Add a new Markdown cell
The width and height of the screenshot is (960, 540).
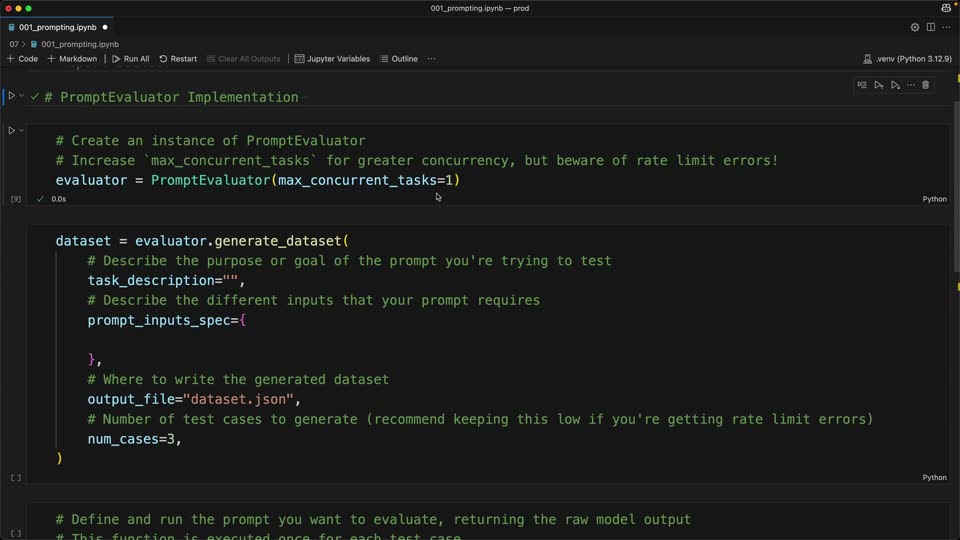pos(72,59)
